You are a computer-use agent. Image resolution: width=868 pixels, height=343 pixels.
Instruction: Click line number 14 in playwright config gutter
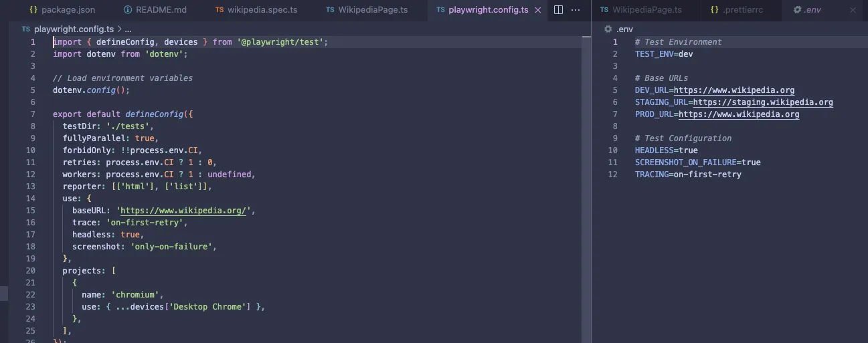click(x=31, y=199)
